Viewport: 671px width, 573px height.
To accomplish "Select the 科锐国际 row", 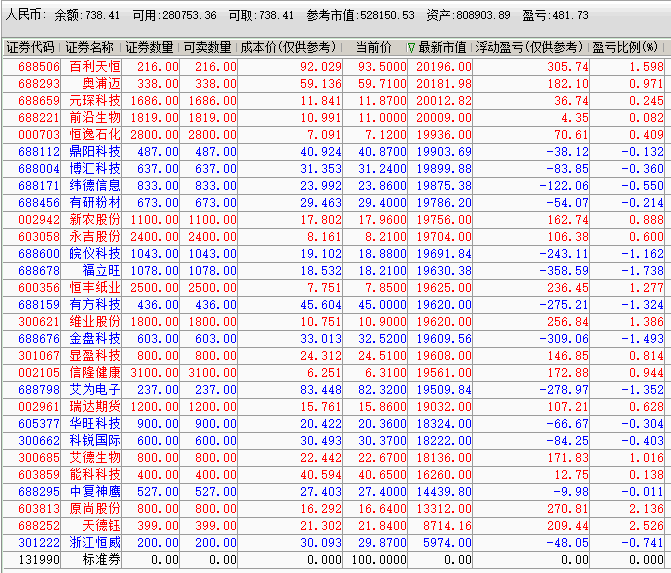I will click(333, 441).
